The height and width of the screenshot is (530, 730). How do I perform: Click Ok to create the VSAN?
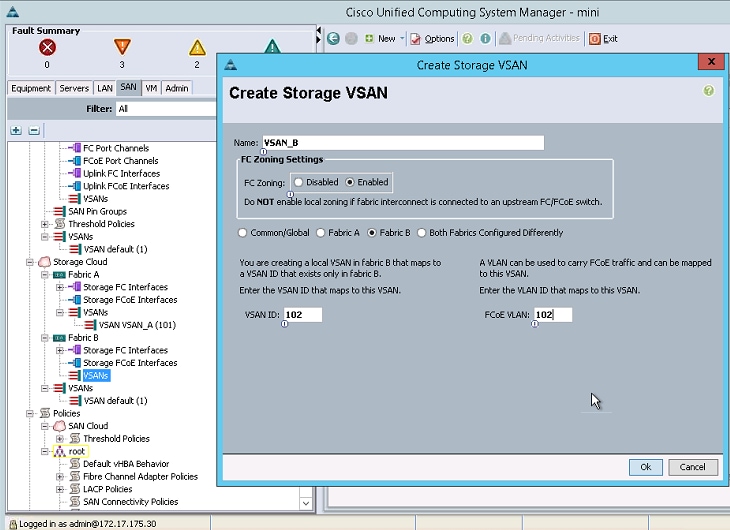tap(645, 467)
